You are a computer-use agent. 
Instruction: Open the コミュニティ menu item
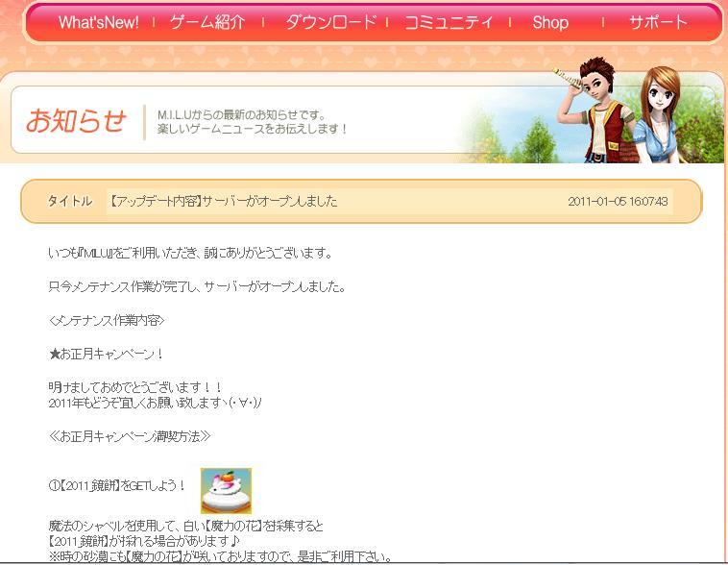coord(449,23)
